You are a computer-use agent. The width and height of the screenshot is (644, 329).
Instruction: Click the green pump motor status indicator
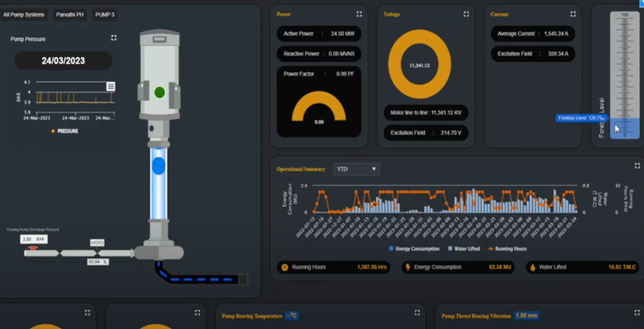pos(159,92)
